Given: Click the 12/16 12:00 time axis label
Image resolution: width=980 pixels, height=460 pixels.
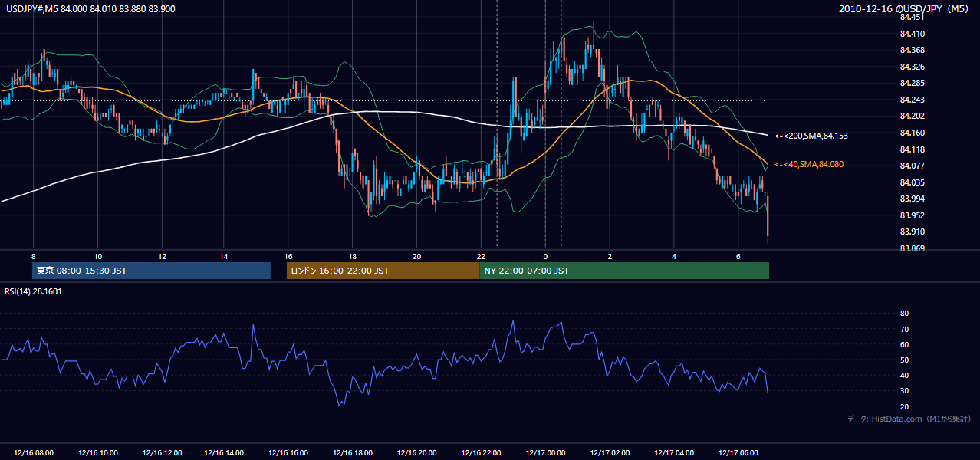Looking at the screenshot, I should [x=162, y=453].
